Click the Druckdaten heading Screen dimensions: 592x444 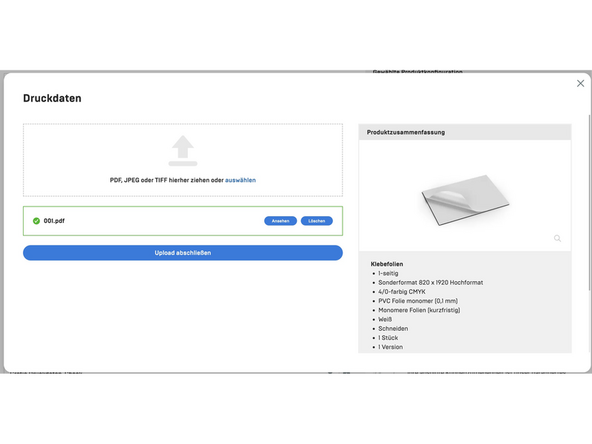[52, 98]
